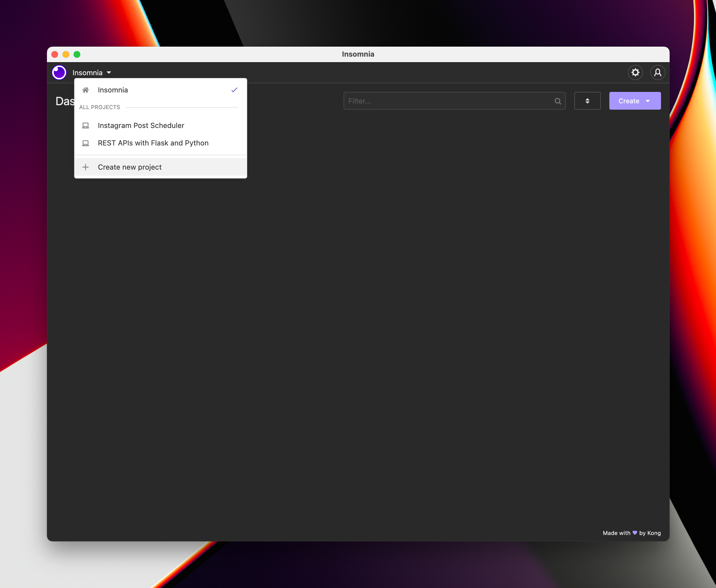Click laptop icon next to REST APIs project

(85, 143)
